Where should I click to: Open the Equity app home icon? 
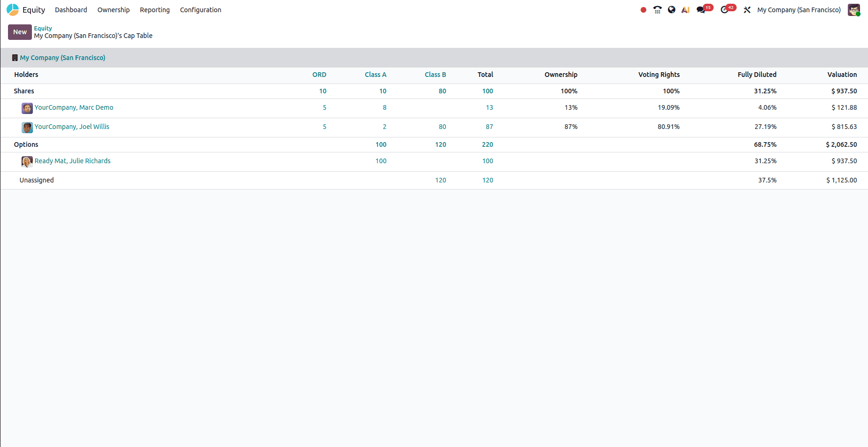point(13,10)
